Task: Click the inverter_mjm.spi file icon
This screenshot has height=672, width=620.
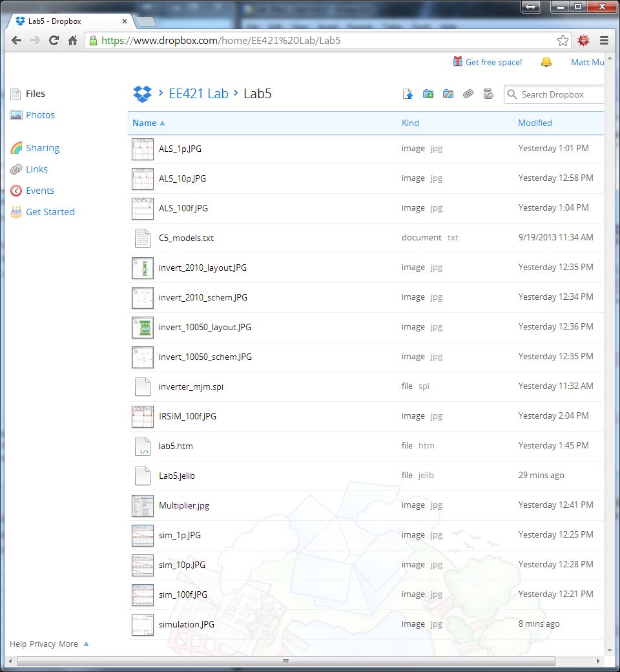Action: [143, 386]
